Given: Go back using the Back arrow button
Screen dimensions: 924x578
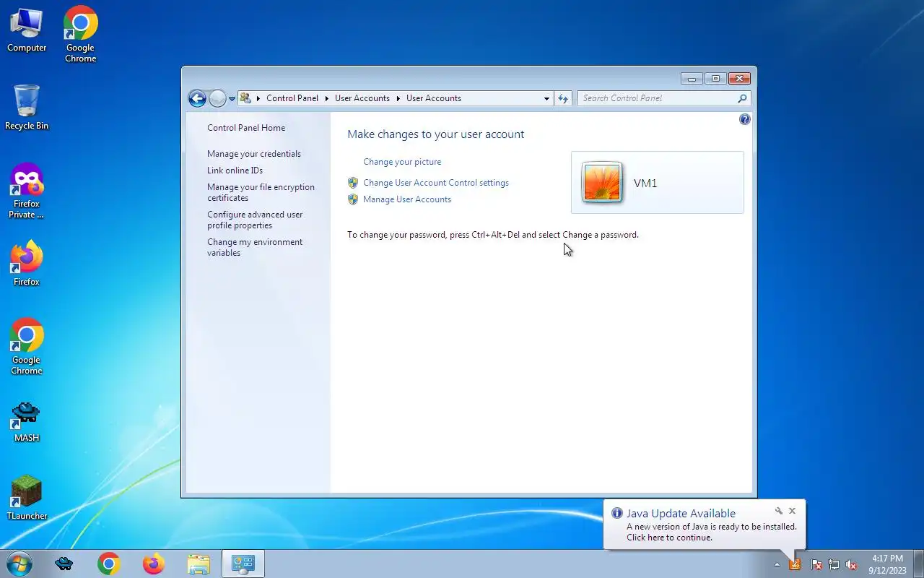Looking at the screenshot, I should [197, 98].
